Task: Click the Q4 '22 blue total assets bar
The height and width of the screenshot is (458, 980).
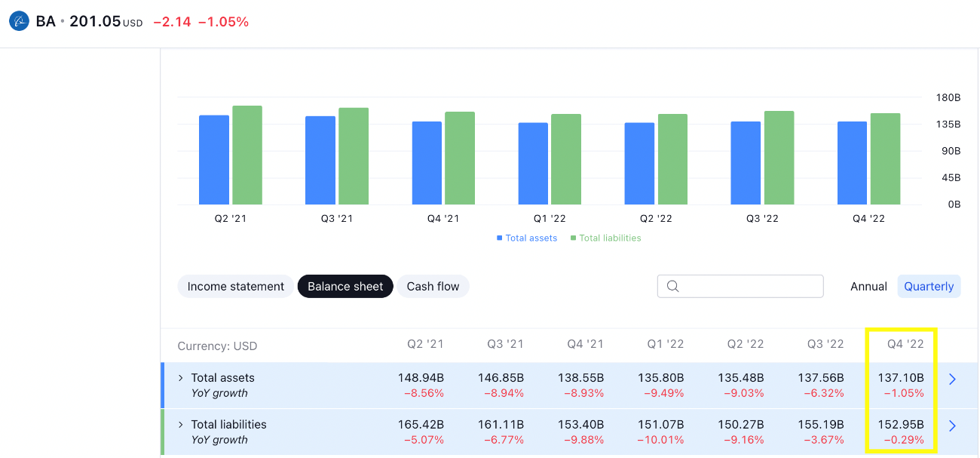Action: click(x=852, y=163)
